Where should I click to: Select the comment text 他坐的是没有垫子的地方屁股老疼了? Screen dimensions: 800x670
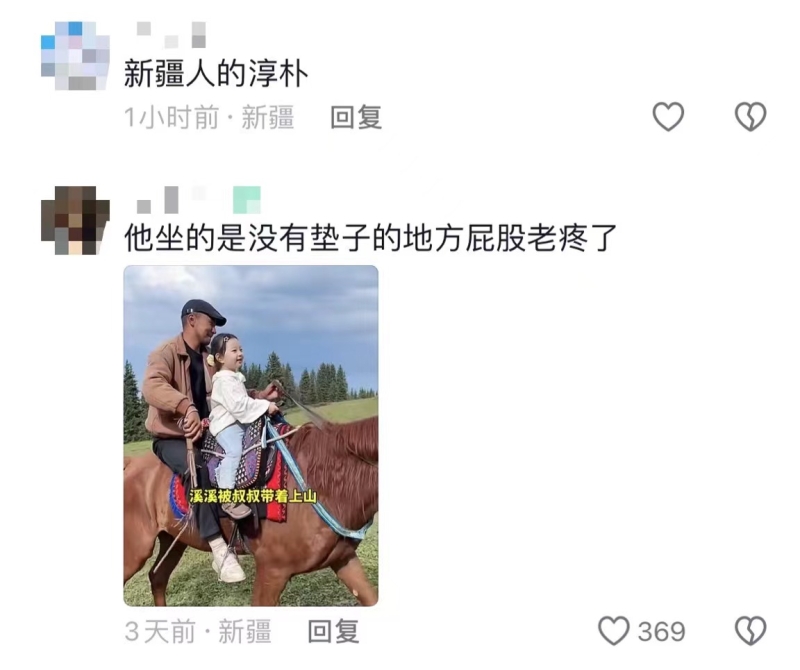pyautogui.click(x=371, y=238)
